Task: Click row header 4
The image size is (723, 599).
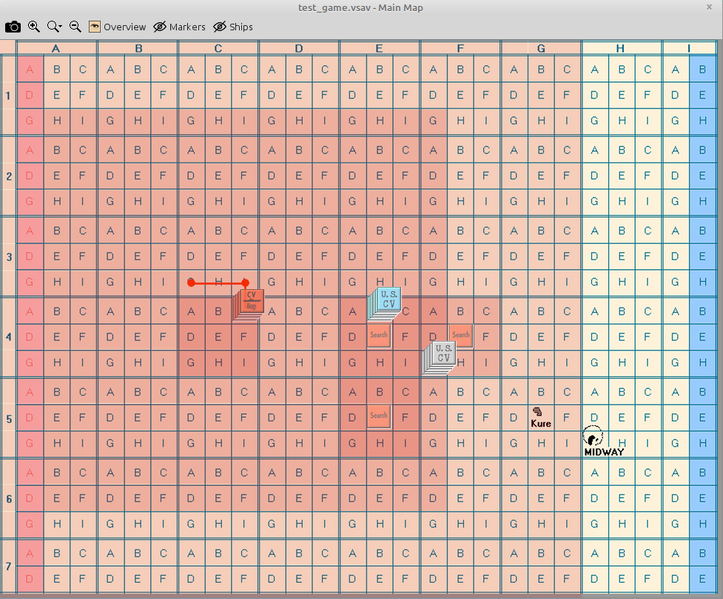Action: (x=8, y=337)
